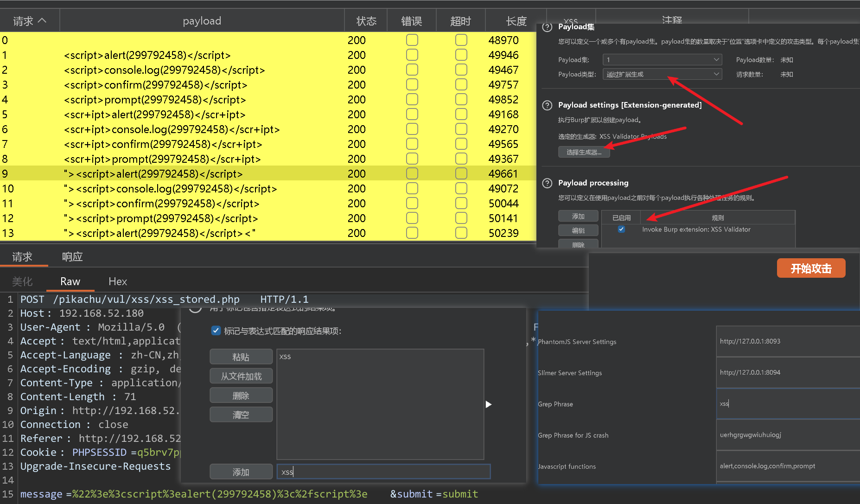The width and height of the screenshot is (860, 504).
Task: Select row 6 <scr+ipt>console.log payload
Action: coord(268,129)
